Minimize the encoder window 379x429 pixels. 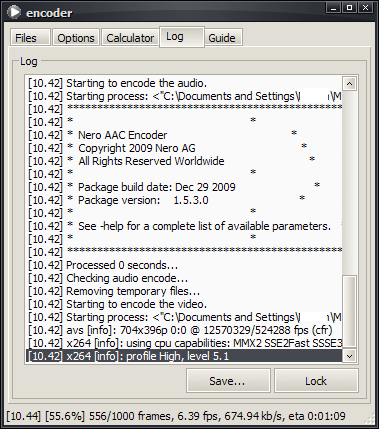pos(333,8)
